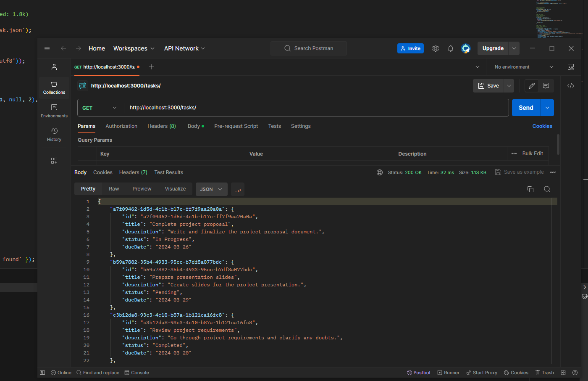Expand the Save options arrow
The height and width of the screenshot is (381, 588).
pyautogui.click(x=509, y=86)
